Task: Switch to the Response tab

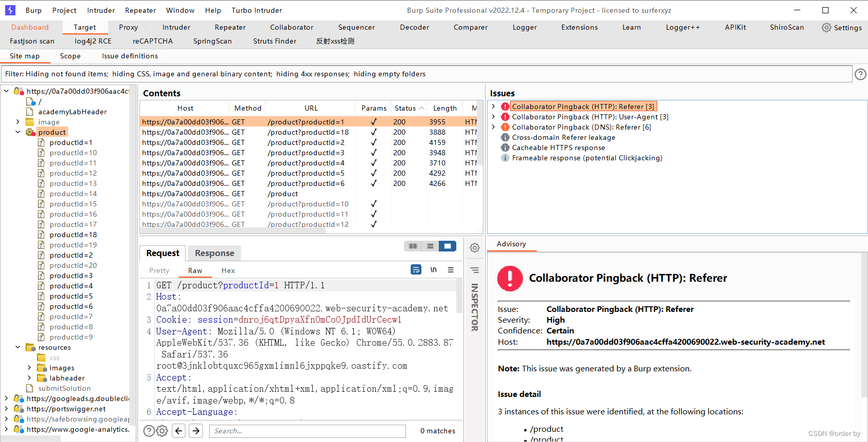Action: pos(214,253)
